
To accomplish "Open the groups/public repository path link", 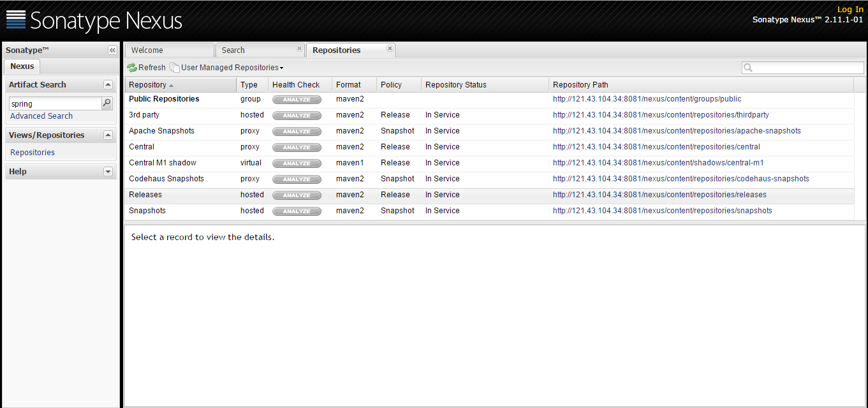I will (x=647, y=99).
